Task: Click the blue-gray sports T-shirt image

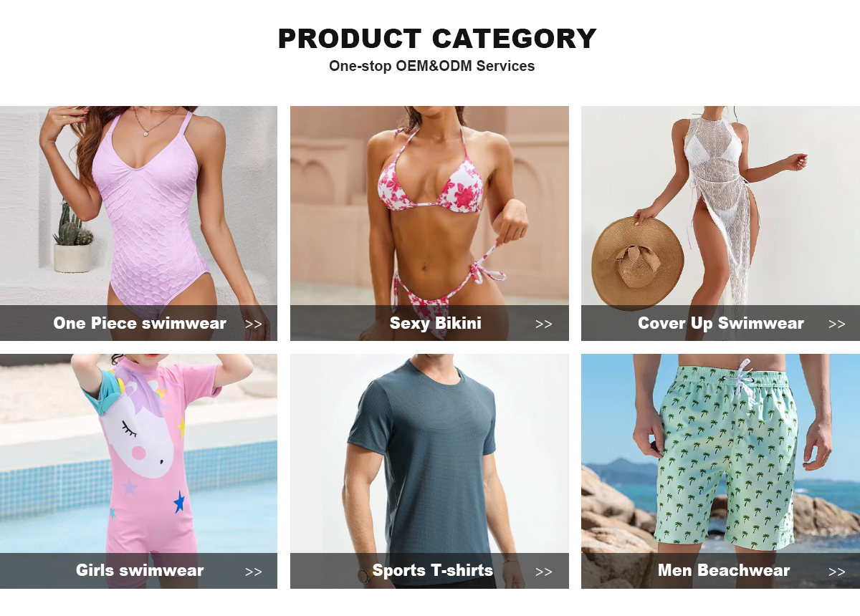Action: (429, 453)
